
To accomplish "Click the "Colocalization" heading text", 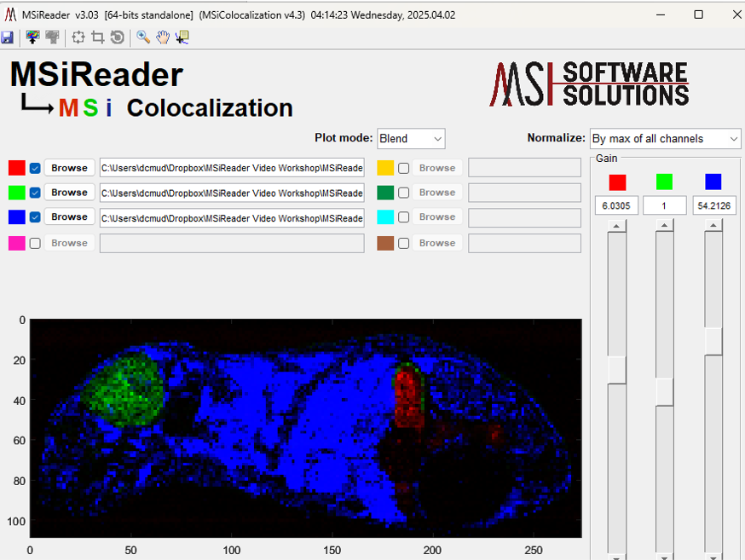I will tap(210, 107).
